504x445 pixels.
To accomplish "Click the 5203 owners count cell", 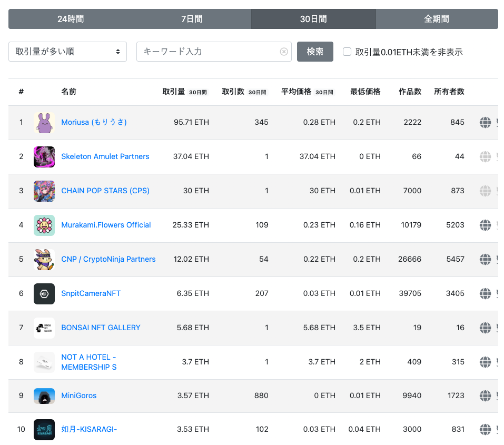I will [x=455, y=225].
